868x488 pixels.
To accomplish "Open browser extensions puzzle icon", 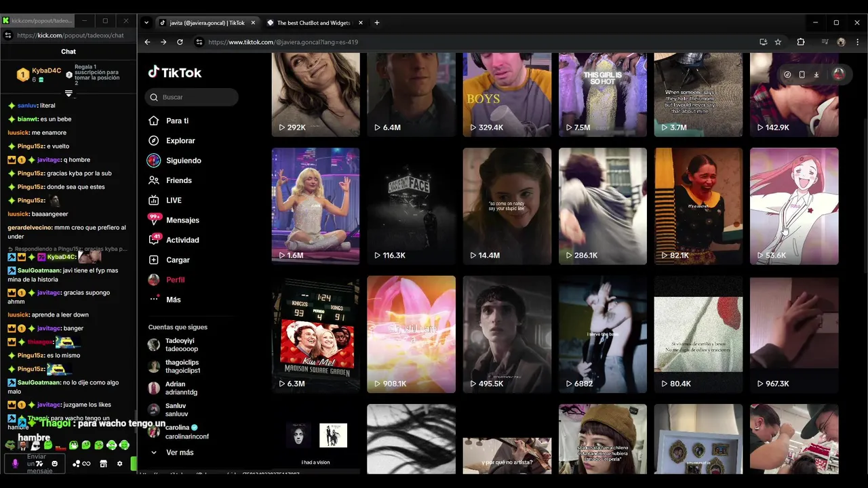I will click(x=801, y=42).
